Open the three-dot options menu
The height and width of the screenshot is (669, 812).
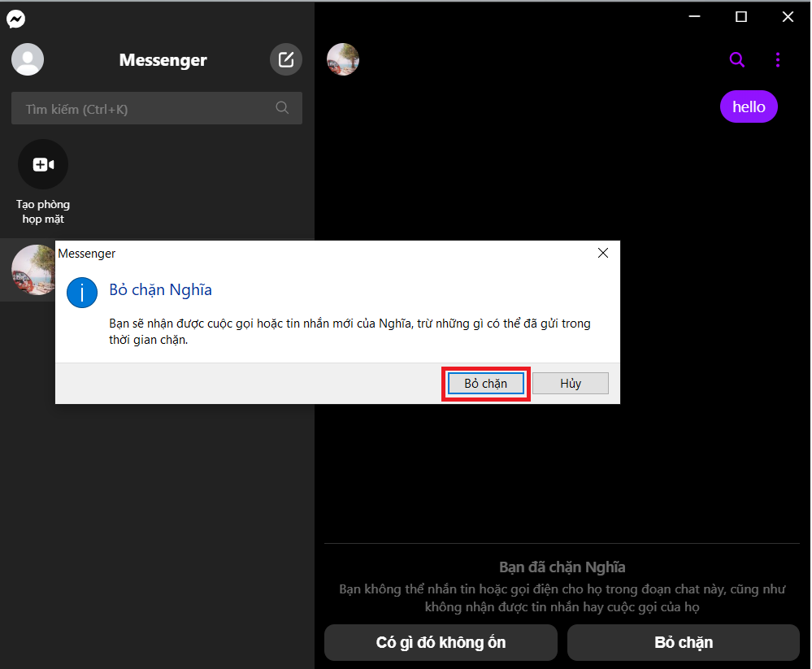778,59
